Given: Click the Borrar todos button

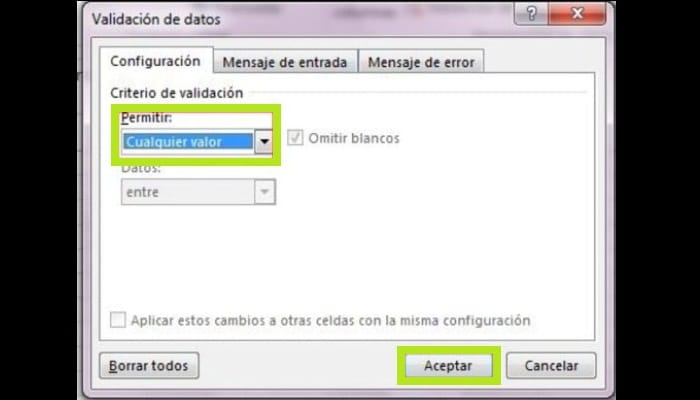Looking at the screenshot, I should pyautogui.click(x=149, y=366).
